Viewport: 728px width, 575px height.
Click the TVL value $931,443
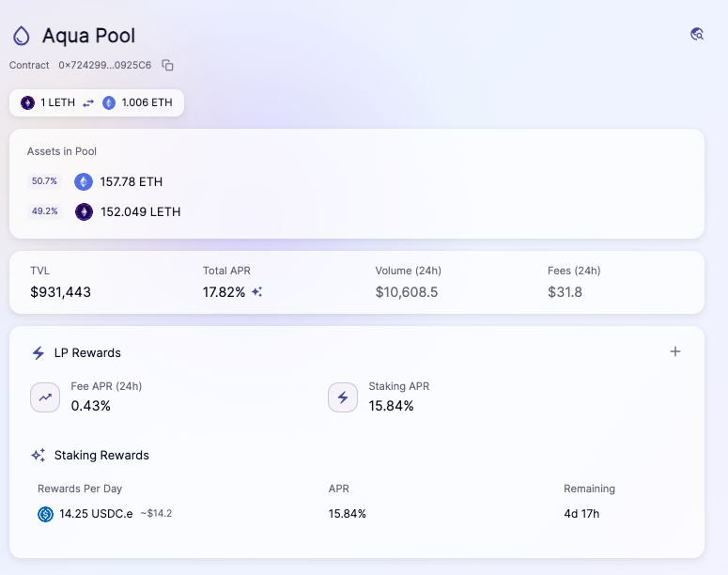(60, 292)
